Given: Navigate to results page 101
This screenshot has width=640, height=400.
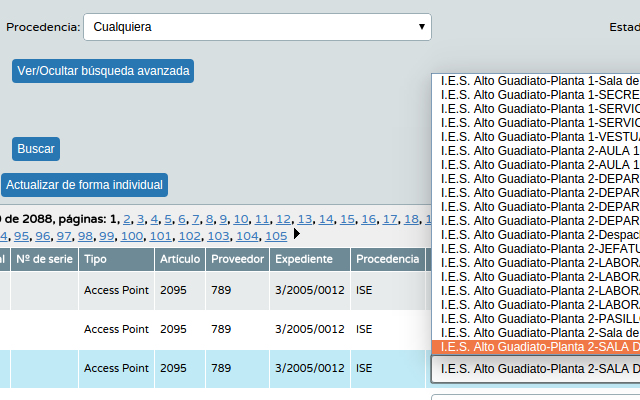Looking at the screenshot, I should tap(160, 236).
